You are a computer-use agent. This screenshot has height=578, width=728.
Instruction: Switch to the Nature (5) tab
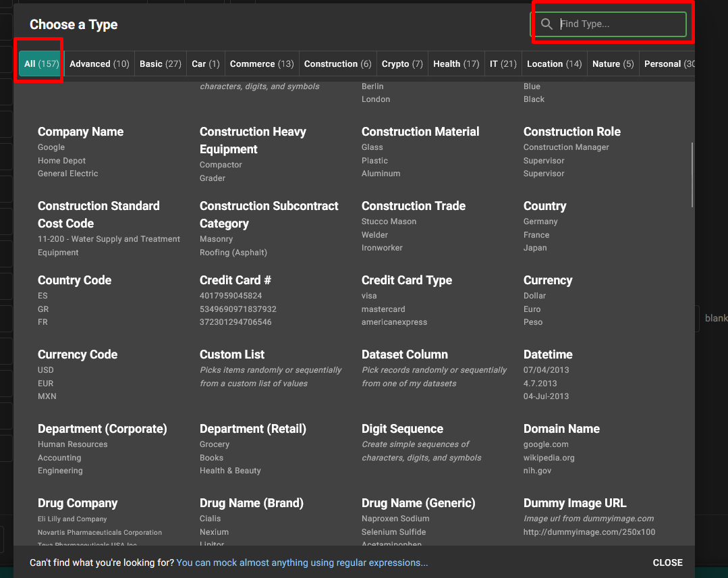coord(613,63)
